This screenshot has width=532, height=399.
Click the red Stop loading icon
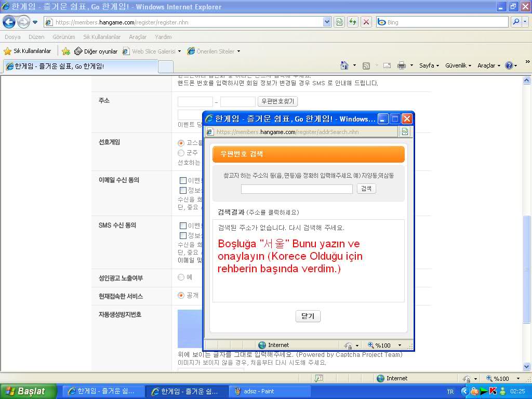pos(366,22)
